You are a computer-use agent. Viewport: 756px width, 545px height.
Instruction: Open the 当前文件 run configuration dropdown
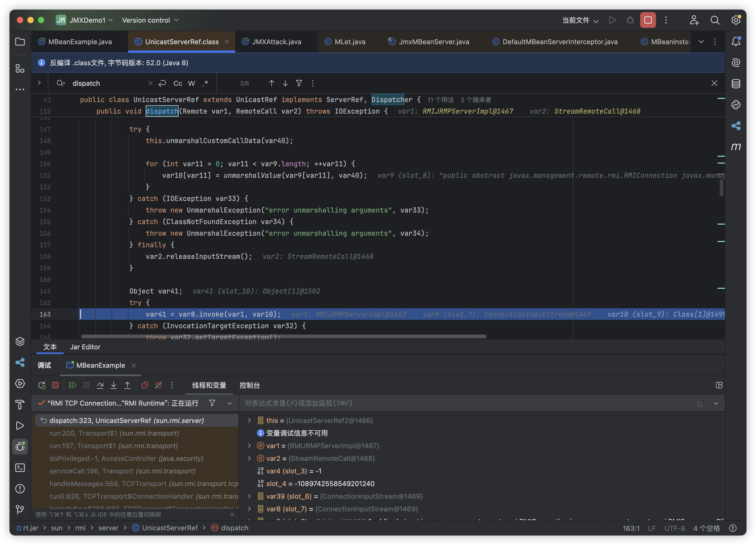(x=580, y=20)
